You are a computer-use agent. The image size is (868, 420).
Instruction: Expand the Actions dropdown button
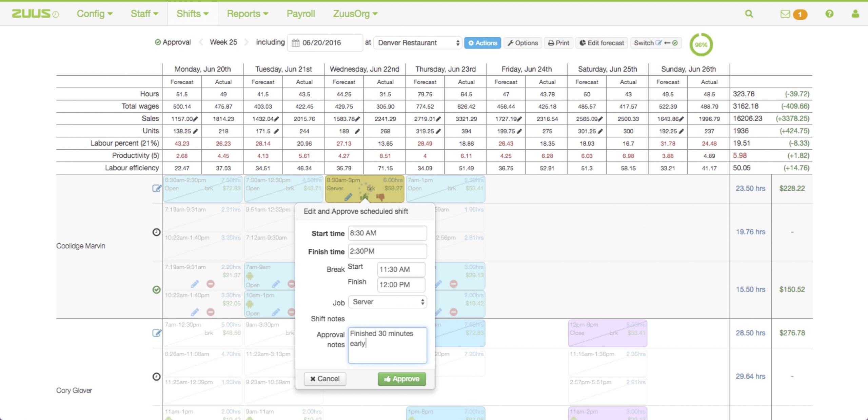click(x=482, y=43)
